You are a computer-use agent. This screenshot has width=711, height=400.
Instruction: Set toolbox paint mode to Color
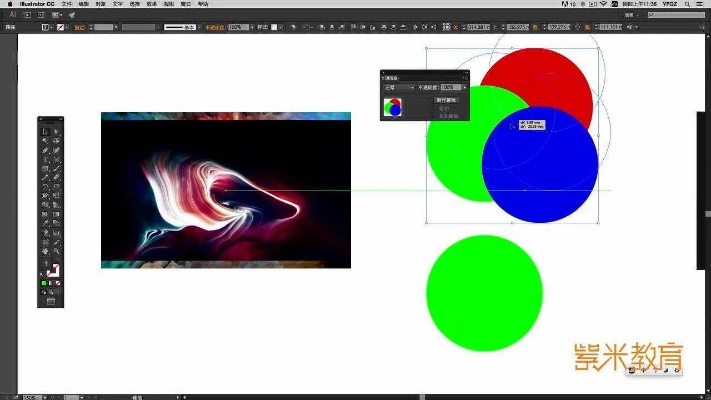coord(44,283)
